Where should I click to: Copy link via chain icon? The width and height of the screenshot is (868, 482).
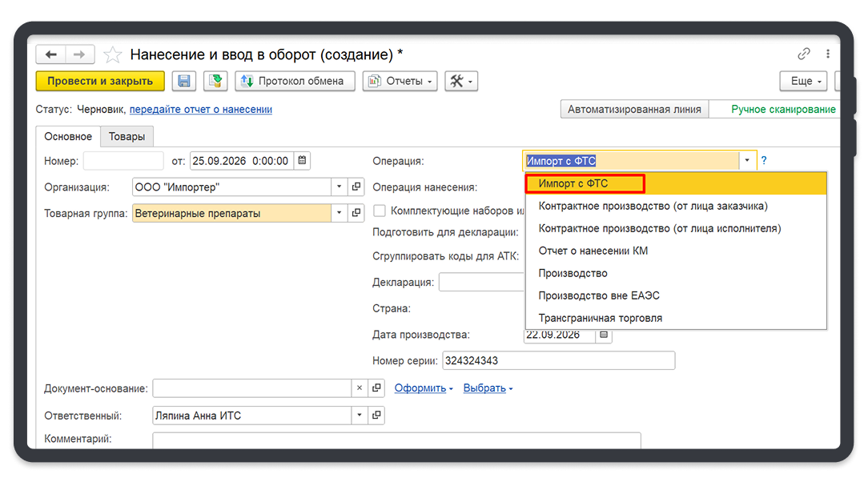(x=804, y=54)
